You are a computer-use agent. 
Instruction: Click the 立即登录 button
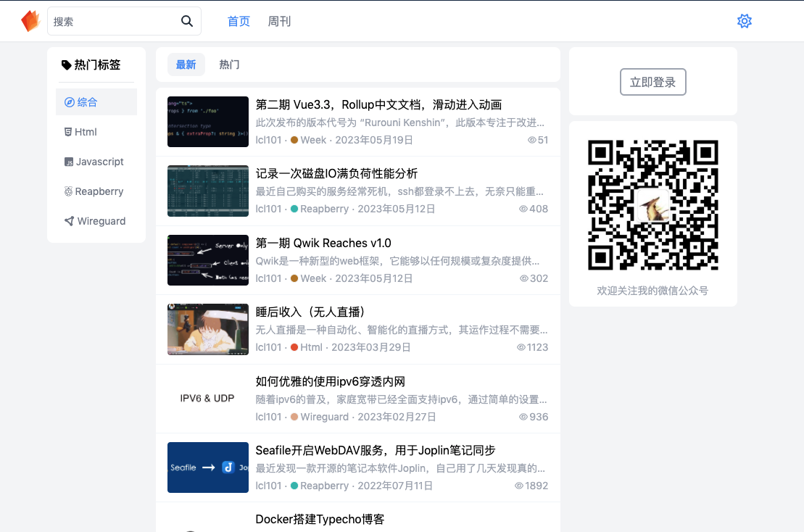652,82
